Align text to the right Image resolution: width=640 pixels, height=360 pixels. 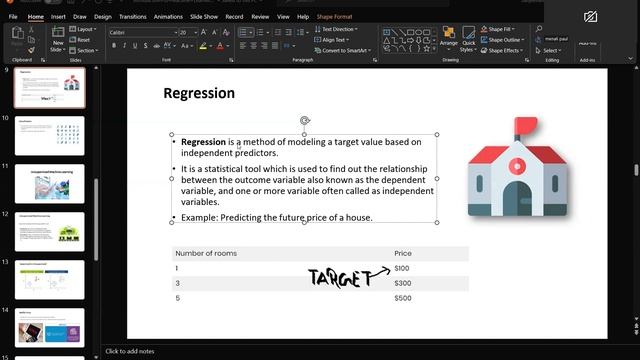click(x=264, y=46)
